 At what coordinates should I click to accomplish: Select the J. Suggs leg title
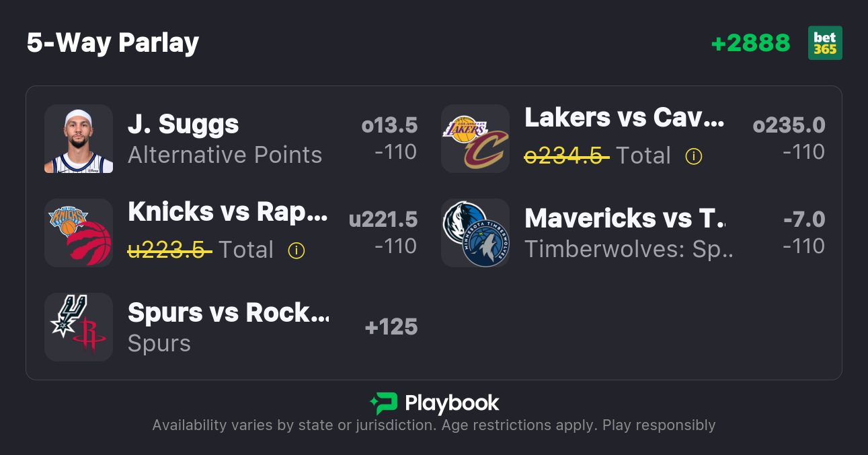(x=184, y=125)
